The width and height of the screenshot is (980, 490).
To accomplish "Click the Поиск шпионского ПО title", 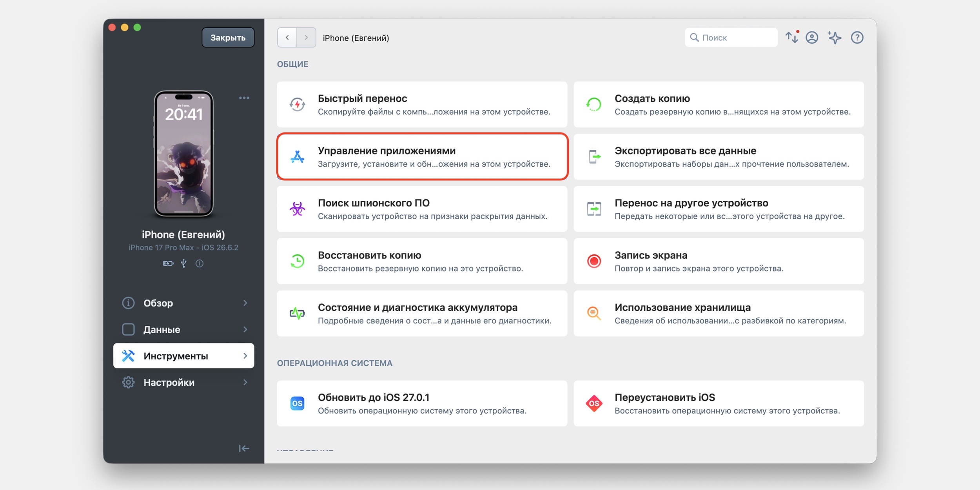I will pyautogui.click(x=374, y=203).
